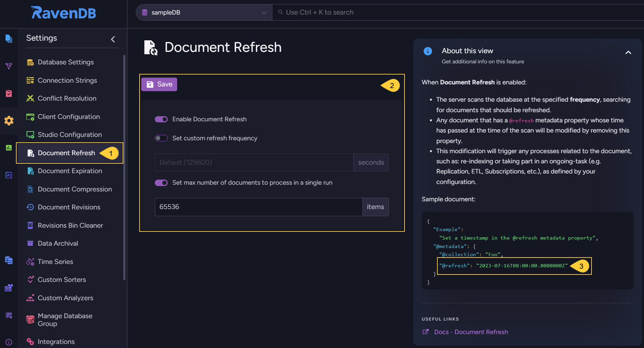
Task: Open the sampleDB database selector dropdown
Action: tap(204, 13)
